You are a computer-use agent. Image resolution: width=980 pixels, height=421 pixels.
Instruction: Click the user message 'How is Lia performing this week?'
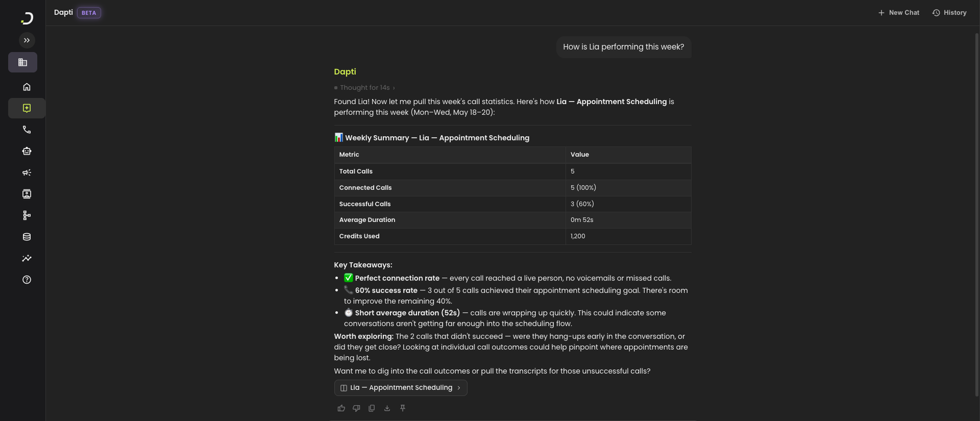point(623,47)
